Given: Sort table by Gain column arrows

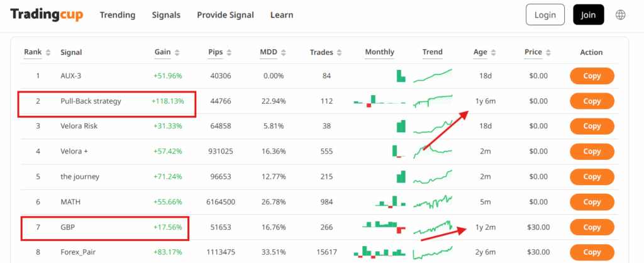Looking at the screenshot, I should (x=177, y=53).
